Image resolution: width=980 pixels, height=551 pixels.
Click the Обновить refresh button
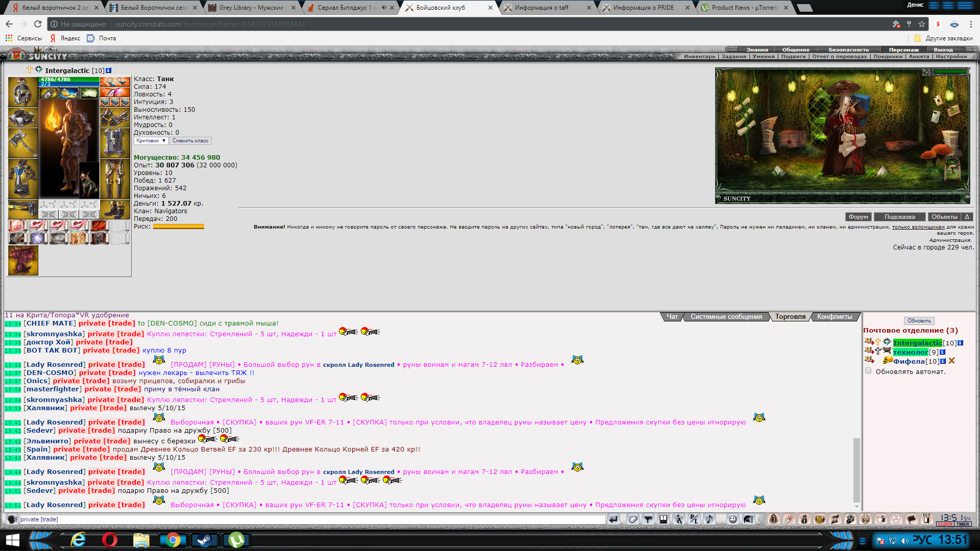click(919, 321)
